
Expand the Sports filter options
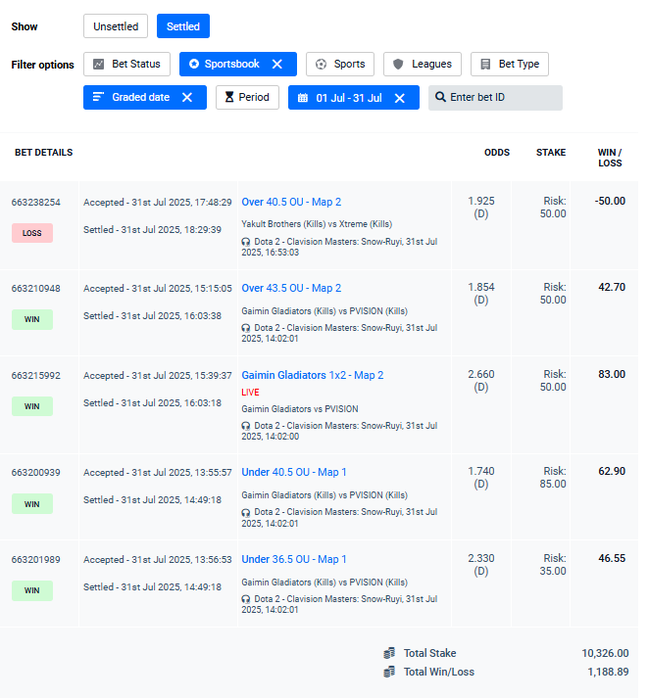tap(340, 64)
